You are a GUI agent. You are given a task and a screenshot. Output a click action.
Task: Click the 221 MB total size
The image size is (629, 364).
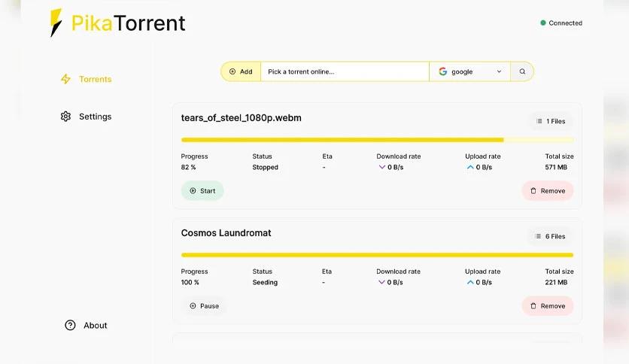[x=556, y=282]
